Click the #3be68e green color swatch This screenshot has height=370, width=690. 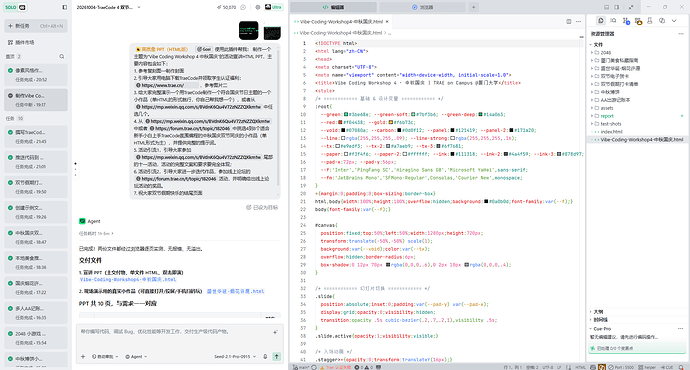point(346,114)
